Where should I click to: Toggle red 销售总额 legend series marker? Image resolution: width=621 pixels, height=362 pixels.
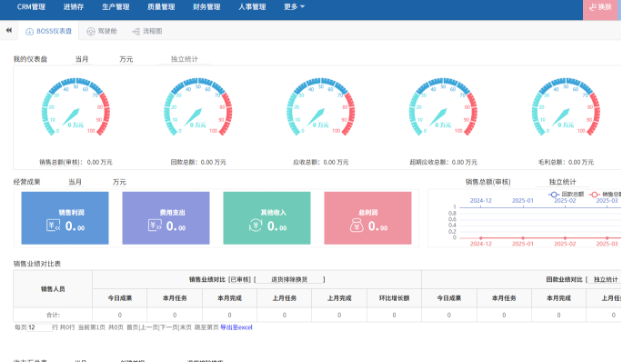click(x=594, y=194)
